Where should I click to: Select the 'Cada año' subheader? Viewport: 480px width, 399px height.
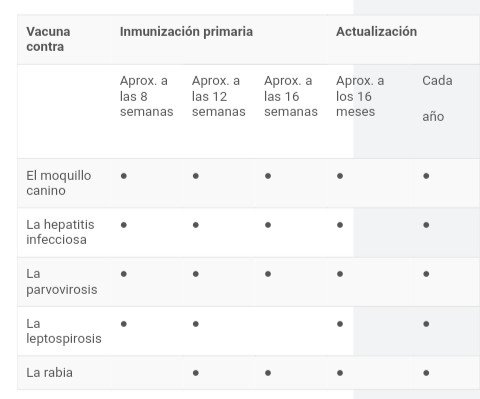click(x=437, y=99)
